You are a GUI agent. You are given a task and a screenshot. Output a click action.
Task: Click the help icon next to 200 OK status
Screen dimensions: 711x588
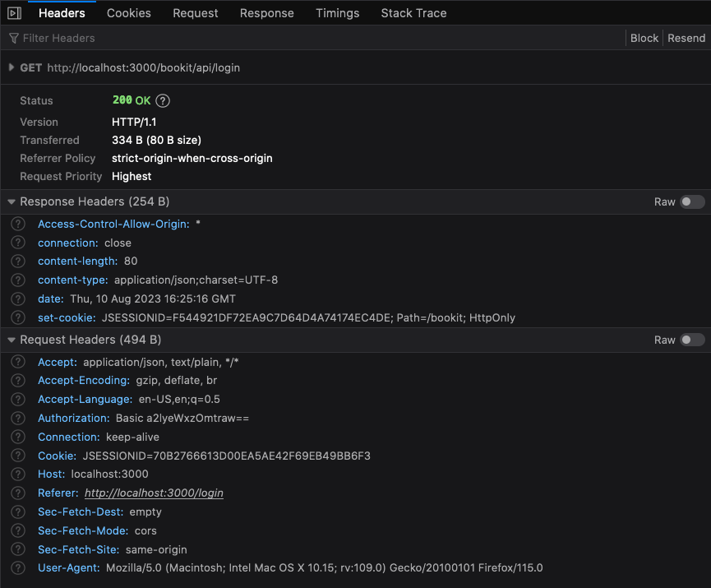coord(161,100)
